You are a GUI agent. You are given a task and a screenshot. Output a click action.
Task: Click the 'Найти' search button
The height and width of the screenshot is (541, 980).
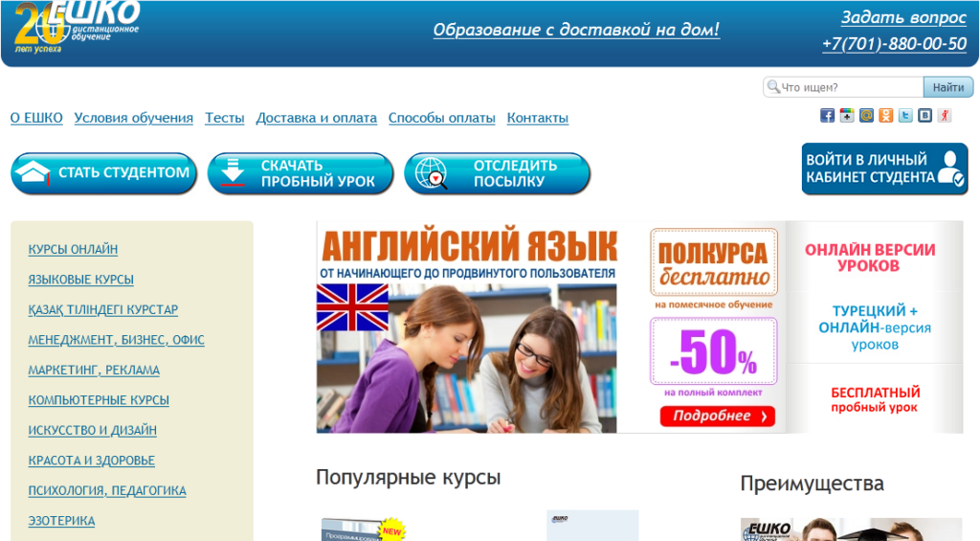pyautogui.click(x=948, y=87)
